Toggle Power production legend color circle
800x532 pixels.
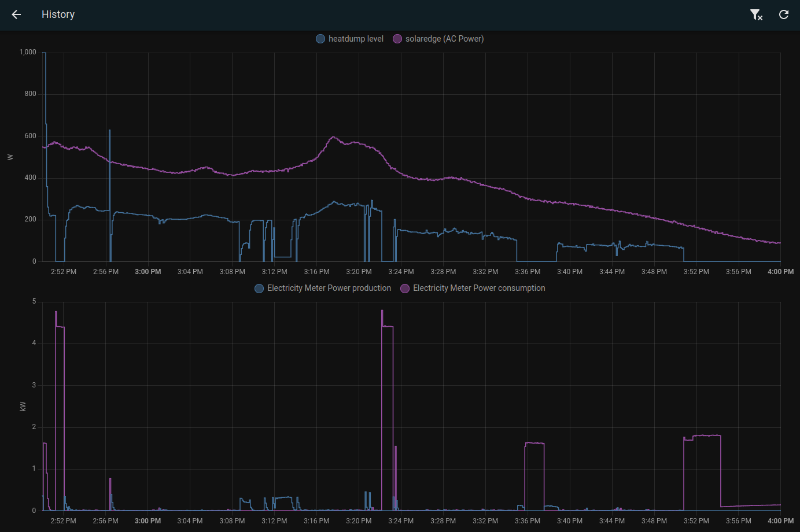pos(259,288)
